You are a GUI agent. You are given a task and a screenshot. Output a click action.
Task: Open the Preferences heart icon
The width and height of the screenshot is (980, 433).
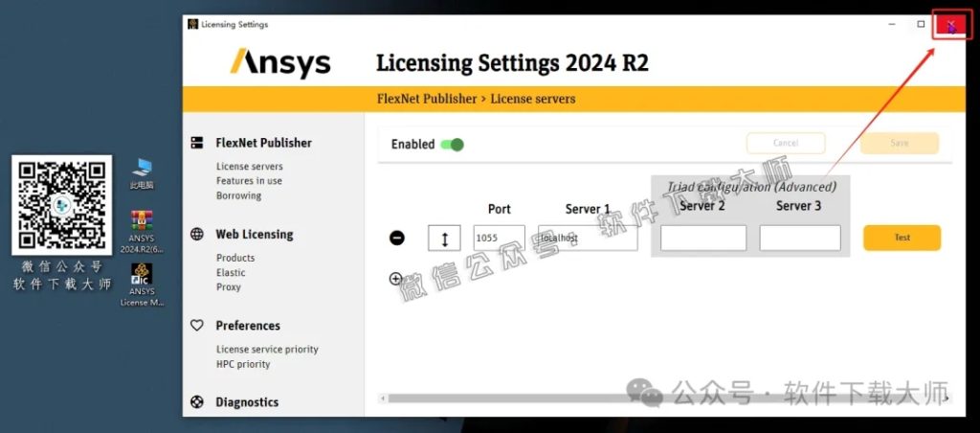click(x=197, y=326)
